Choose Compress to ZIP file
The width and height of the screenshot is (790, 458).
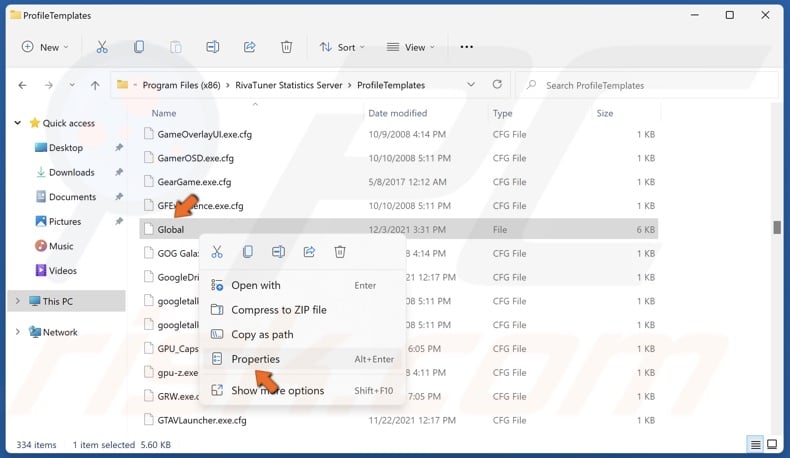[302, 310]
